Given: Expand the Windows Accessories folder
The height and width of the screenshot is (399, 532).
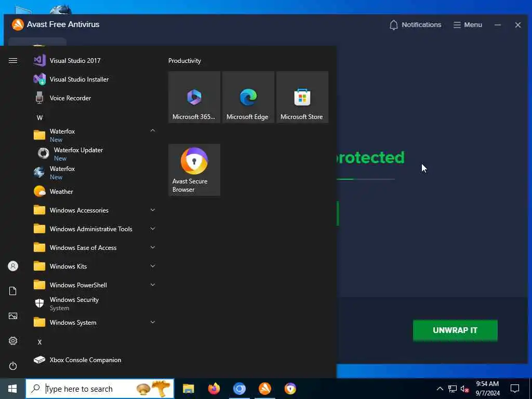Looking at the screenshot, I should tap(153, 210).
